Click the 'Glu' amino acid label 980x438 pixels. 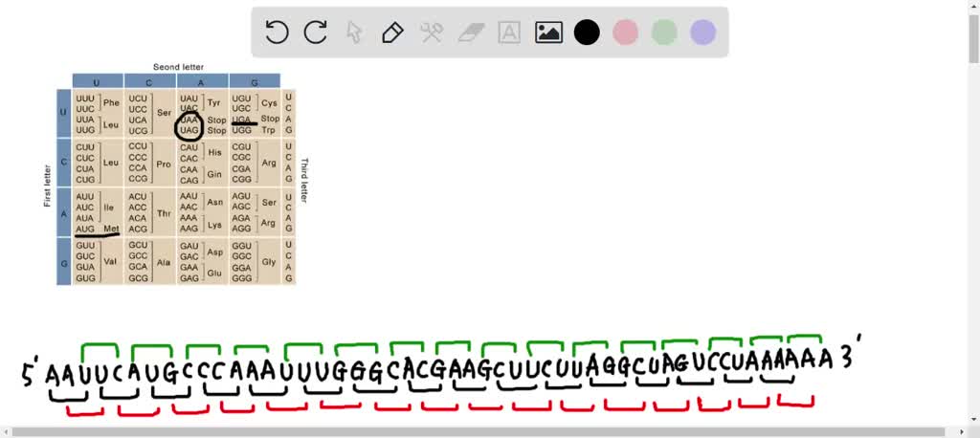(x=215, y=274)
